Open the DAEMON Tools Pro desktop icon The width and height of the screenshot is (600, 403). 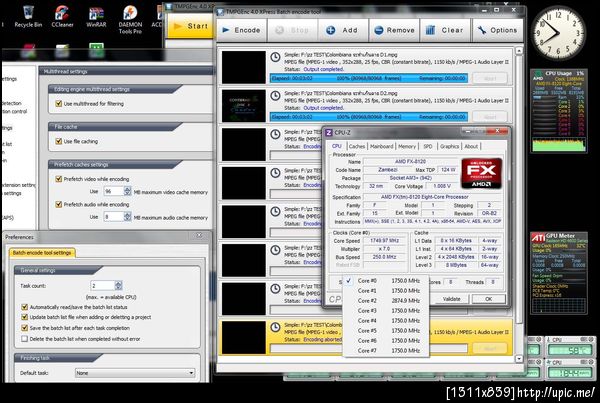point(130,19)
